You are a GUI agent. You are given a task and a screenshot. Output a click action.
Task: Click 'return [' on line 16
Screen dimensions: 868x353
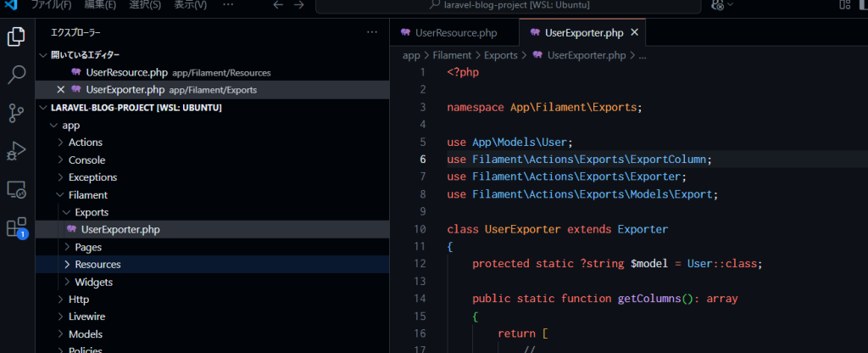coord(522,333)
